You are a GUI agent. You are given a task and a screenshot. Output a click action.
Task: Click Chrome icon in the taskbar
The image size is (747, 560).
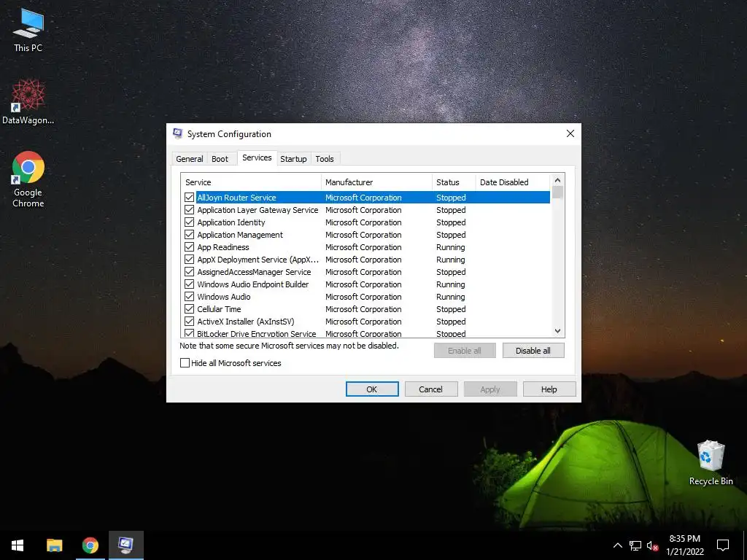(90, 545)
